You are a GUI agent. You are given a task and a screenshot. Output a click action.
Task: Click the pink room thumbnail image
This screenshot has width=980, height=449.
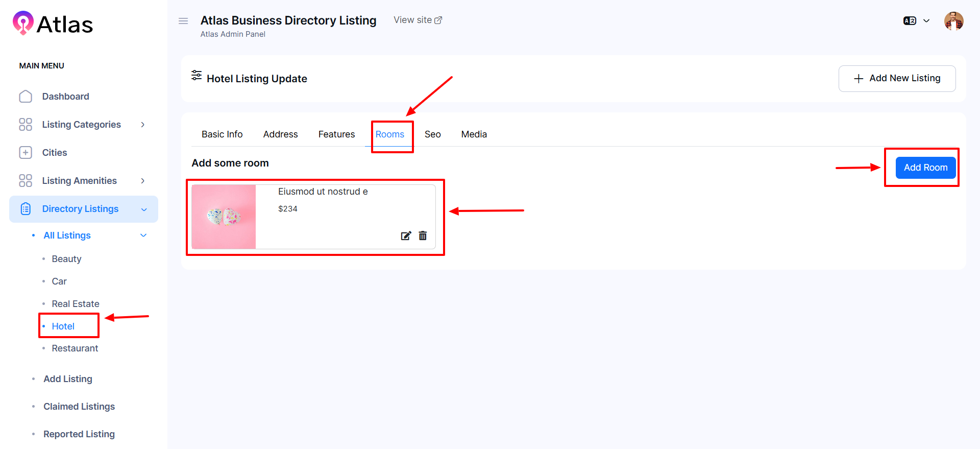point(224,217)
